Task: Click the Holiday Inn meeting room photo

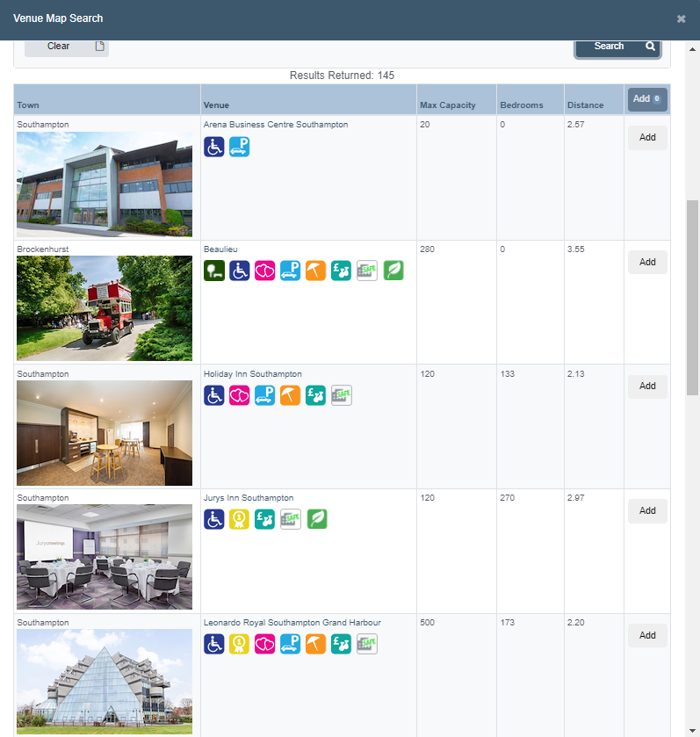Action: (105, 433)
